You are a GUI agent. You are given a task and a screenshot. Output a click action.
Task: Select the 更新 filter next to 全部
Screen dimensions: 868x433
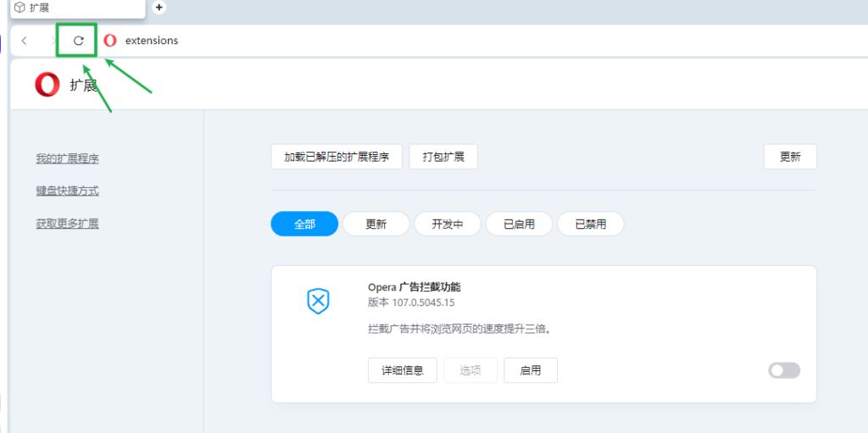click(376, 225)
